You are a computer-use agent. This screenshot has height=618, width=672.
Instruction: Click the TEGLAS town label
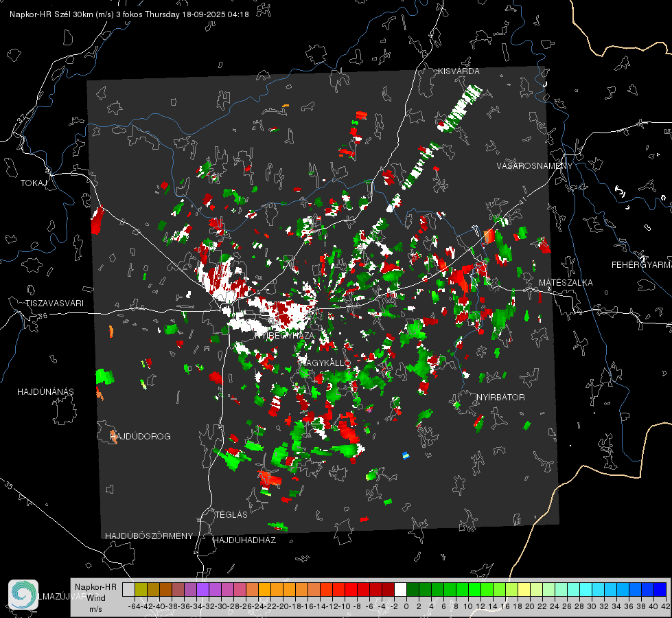[231, 514]
